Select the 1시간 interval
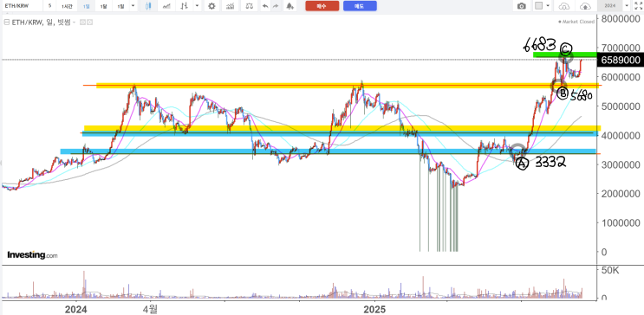 point(66,6)
